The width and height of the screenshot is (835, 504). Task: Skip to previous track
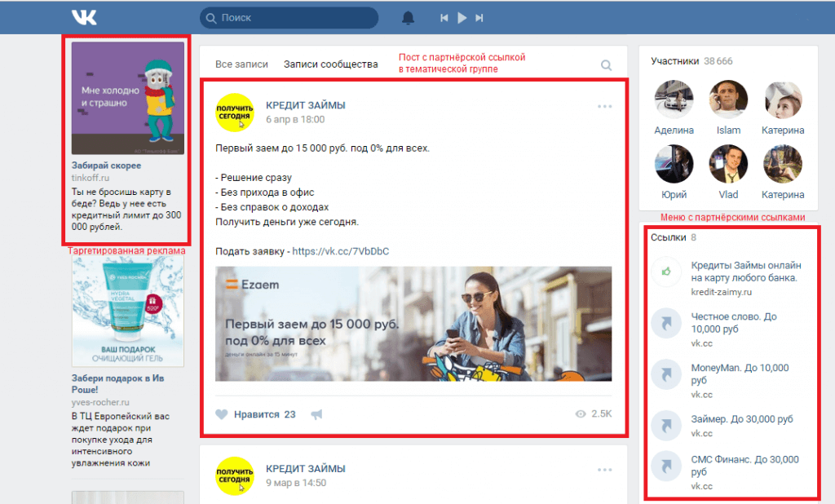444,18
